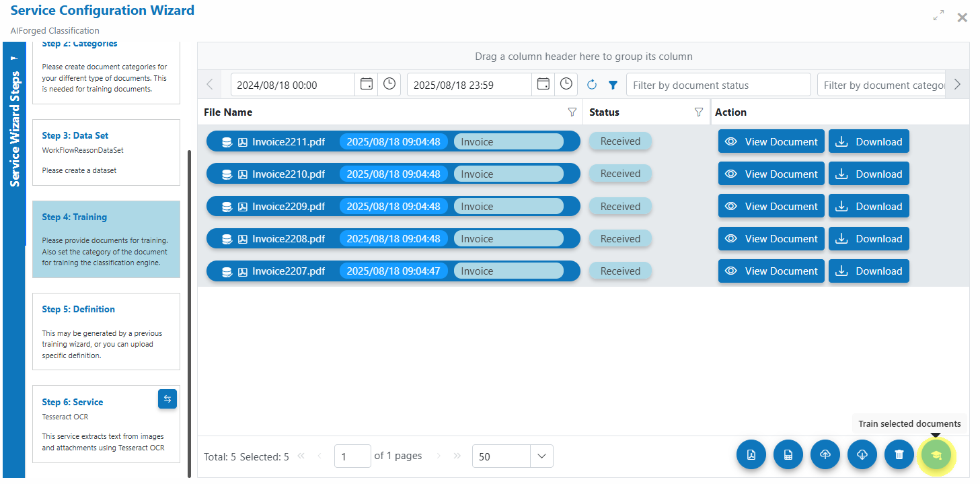This screenshot has height=484, width=980.
Task: Download Invoice2210.pdf
Action: [x=868, y=174]
